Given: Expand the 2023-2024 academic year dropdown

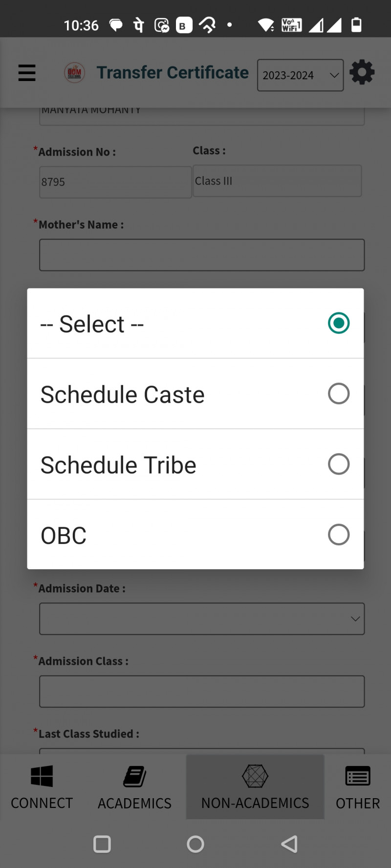Looking at the screenshot, I should point(300,75).
